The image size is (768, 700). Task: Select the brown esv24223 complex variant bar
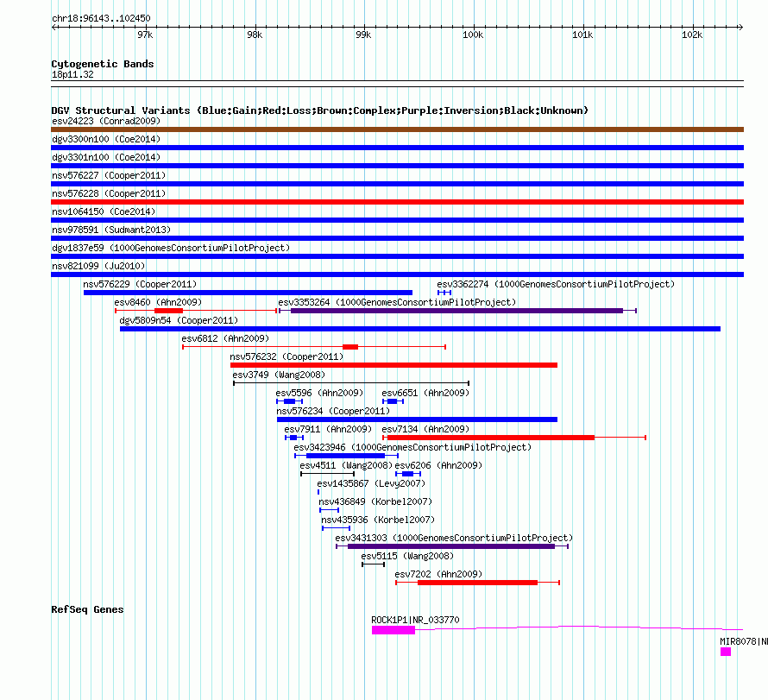point(397,129)
